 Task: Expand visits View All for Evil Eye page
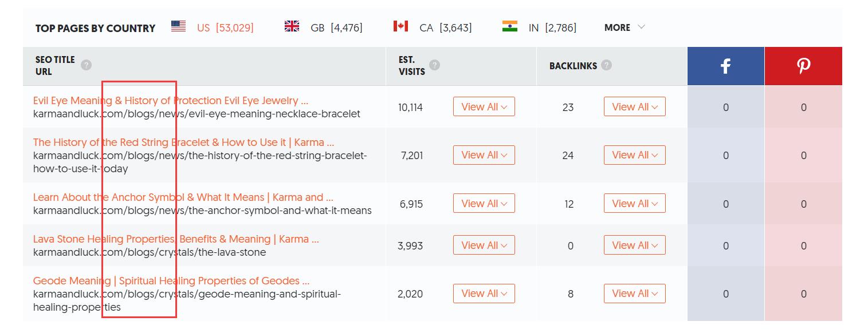[x=484, y=107]
